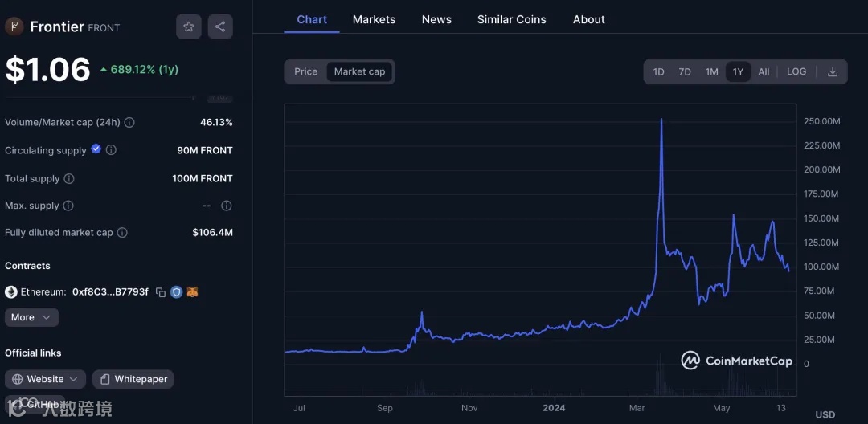Viewport: 868px width, 424px height.
Task: Switch chart to Price view
Action: [305, 72]
